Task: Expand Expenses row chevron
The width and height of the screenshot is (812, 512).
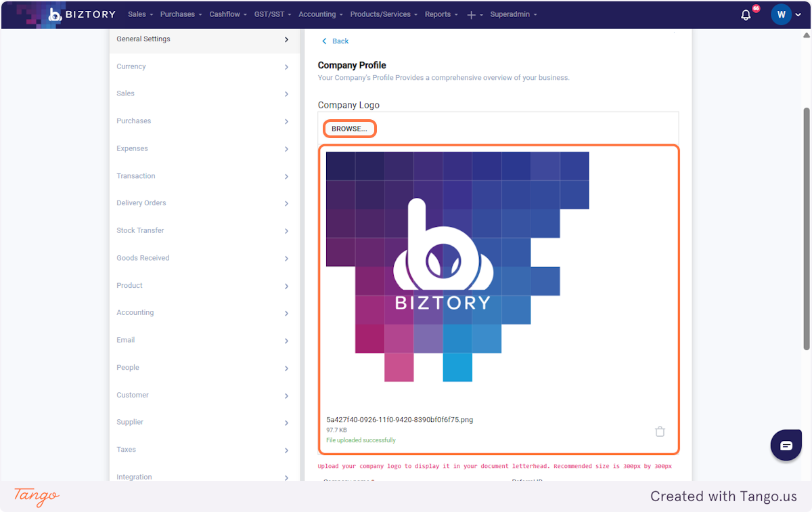Action: [x=287, y=149]
